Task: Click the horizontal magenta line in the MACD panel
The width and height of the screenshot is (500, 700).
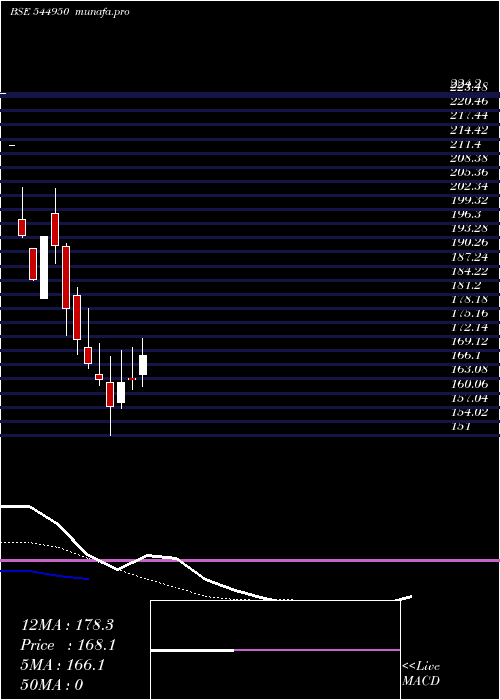Action: pos(250,560)
